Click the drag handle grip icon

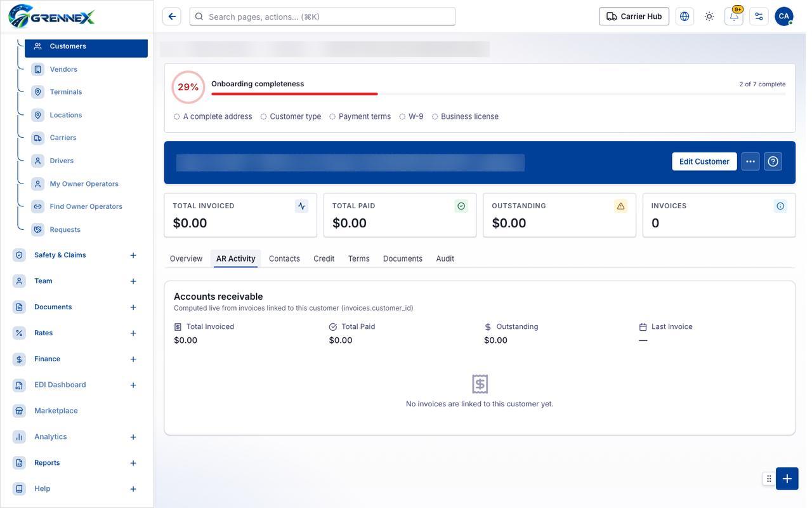[769, 479]
